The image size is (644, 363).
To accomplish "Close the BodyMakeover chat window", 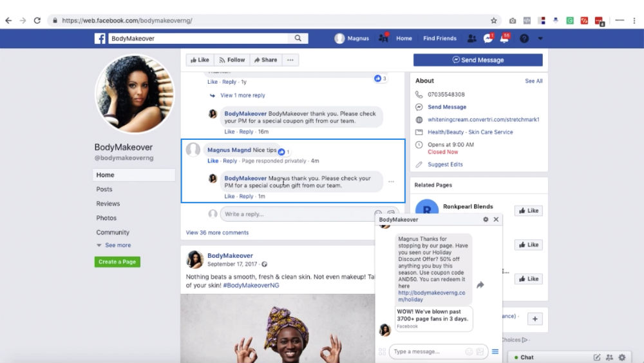I will (496, 219).
